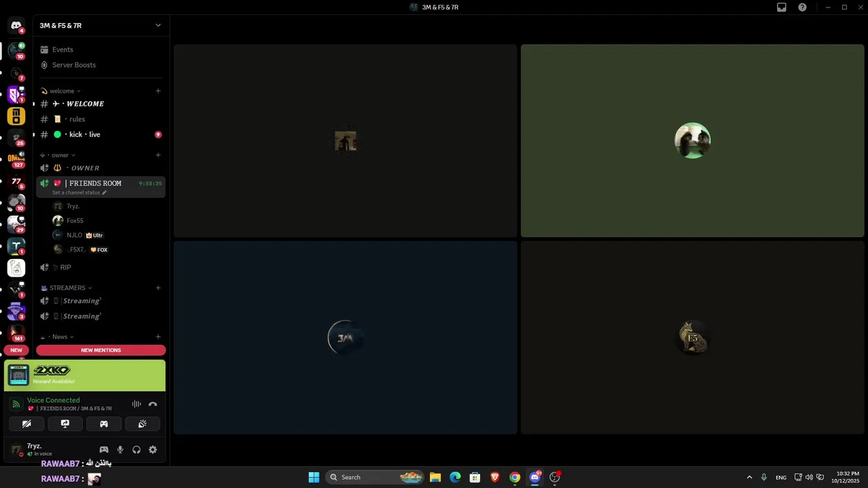Open the yellow server icon in sidebar

pyautogui.click(x=16, y=116)
